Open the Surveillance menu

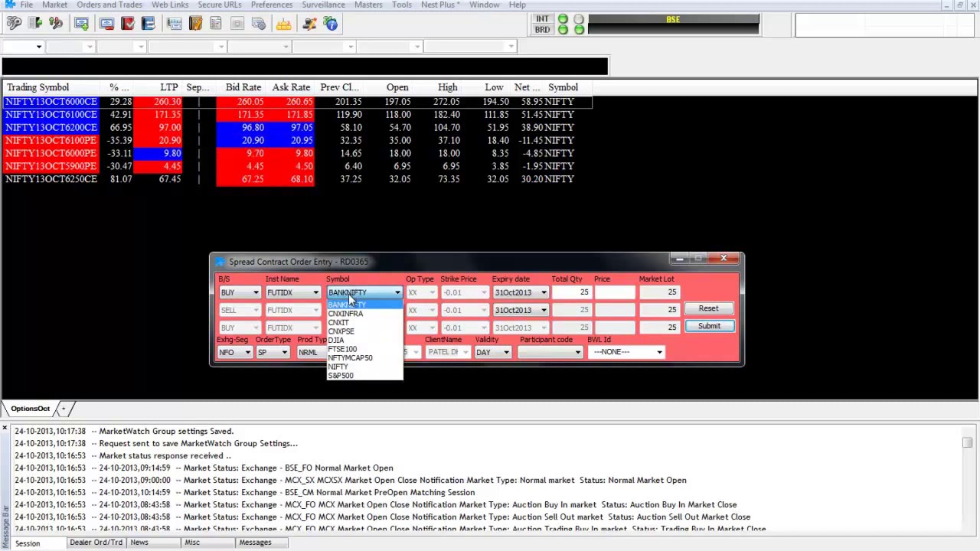323,5
